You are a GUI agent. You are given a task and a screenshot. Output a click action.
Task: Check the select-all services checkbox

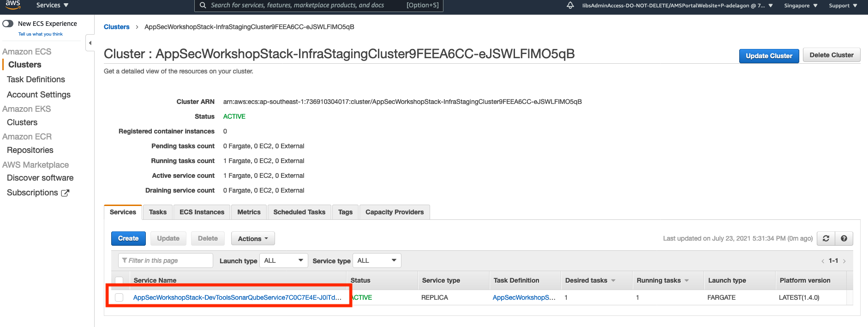click(119, 280)
